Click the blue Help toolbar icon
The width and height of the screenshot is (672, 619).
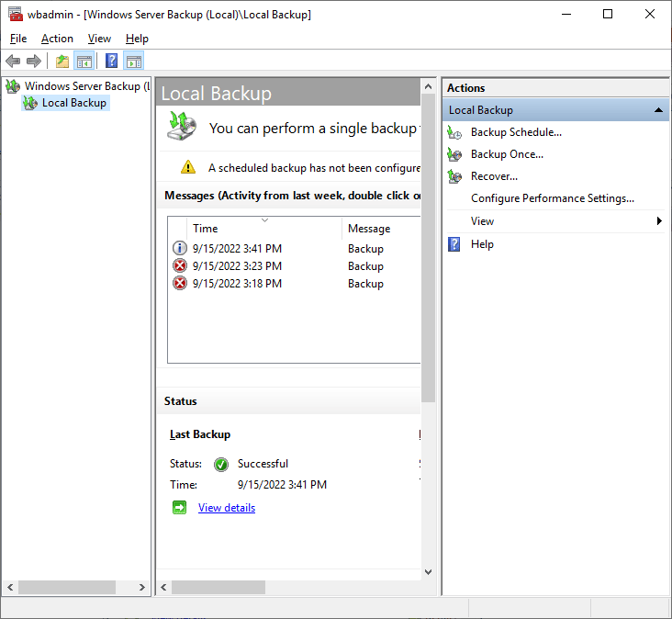click(111, 62)
